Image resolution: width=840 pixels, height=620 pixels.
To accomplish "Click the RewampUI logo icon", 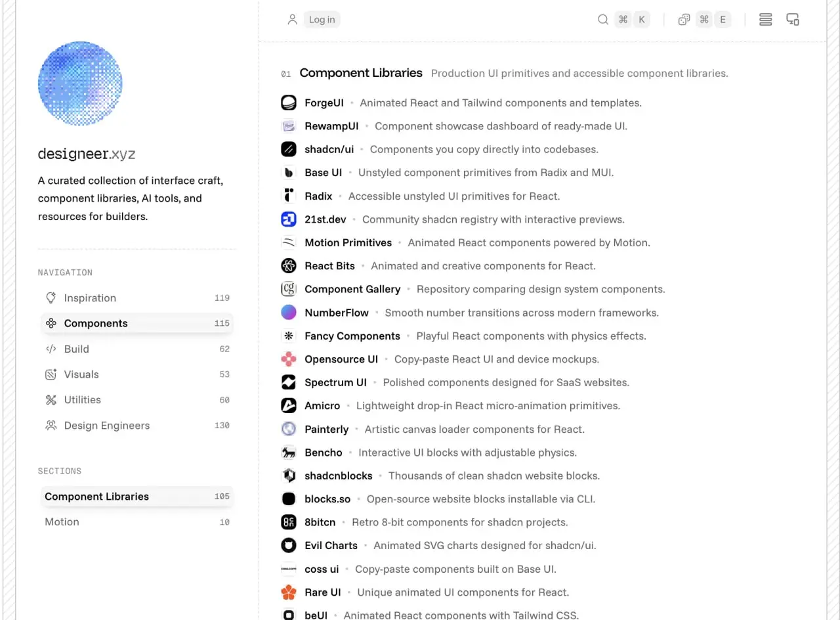I will click(289, 126).
